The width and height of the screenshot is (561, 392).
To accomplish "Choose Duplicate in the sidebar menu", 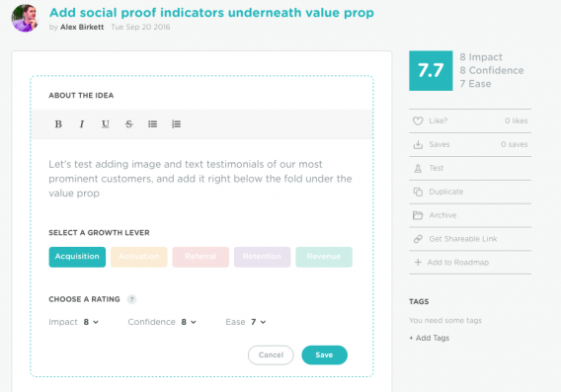I will [470, 192].
